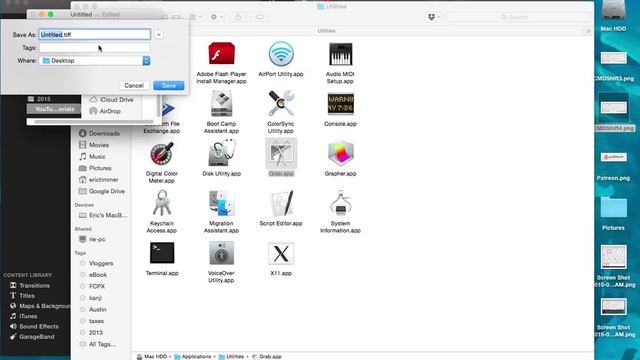Select ColorSync Utility app icon

coord(281,104)
